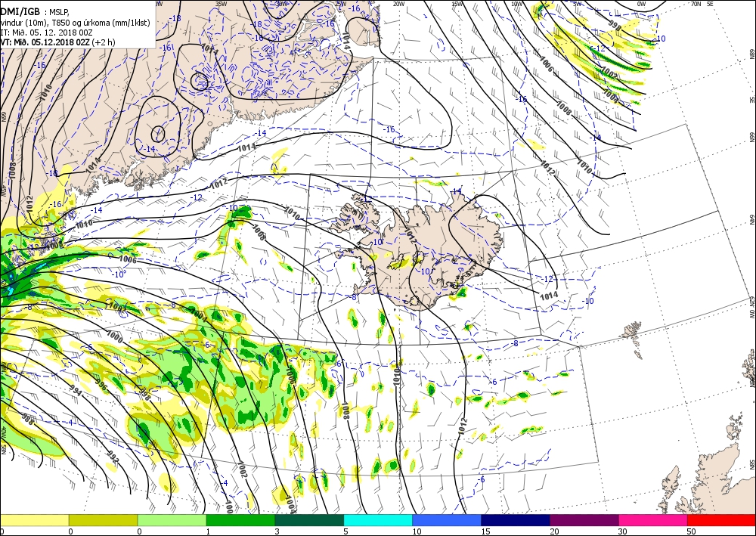Click the '0W' longitude label
The height and width of the screenshot is (536, 756).
tap(641, 4)
